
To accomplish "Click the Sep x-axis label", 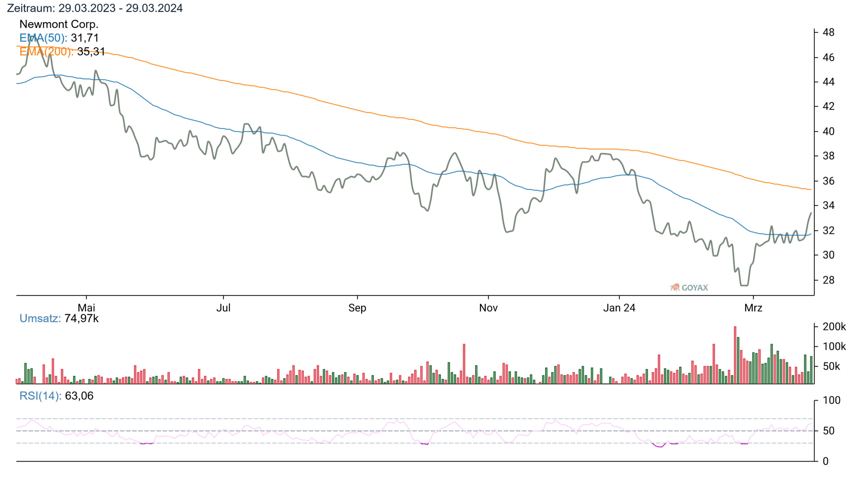I will [x=357, y=308].
